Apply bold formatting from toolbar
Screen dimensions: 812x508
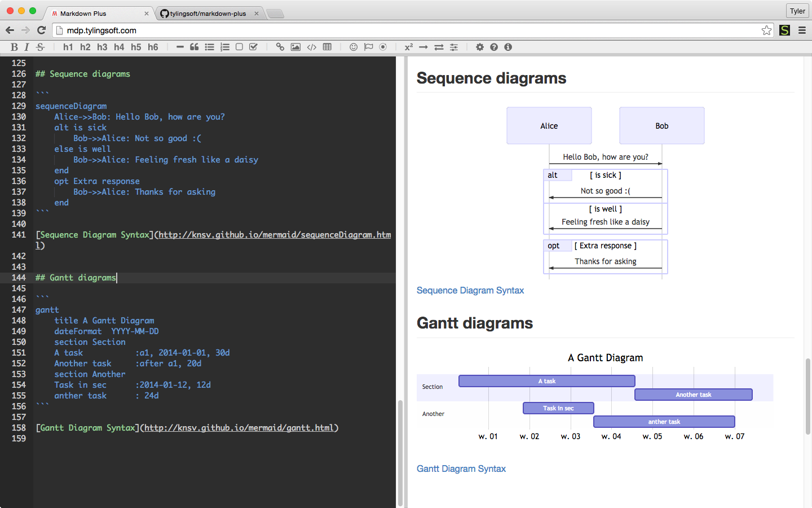pyautogui.click(x=14, y=47)
